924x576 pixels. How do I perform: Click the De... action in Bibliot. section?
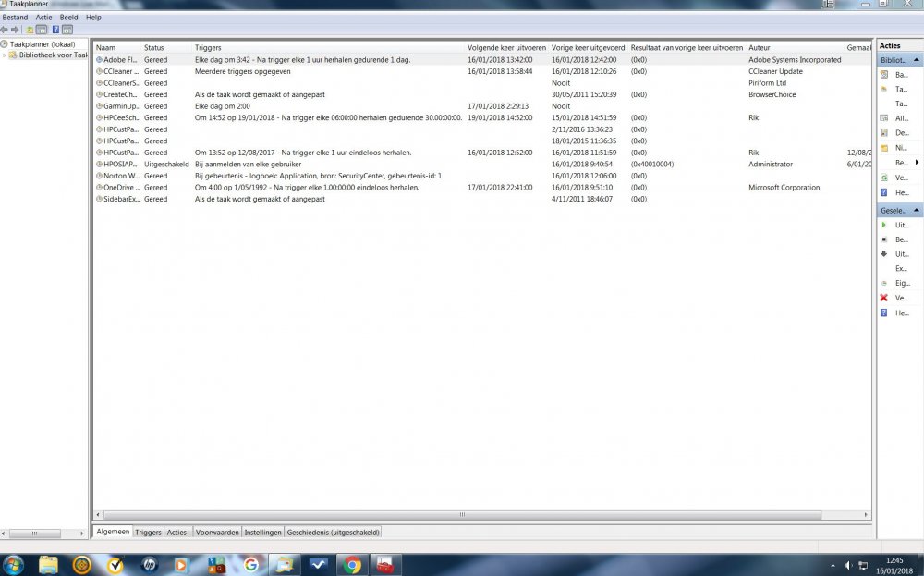pos(894,132)
